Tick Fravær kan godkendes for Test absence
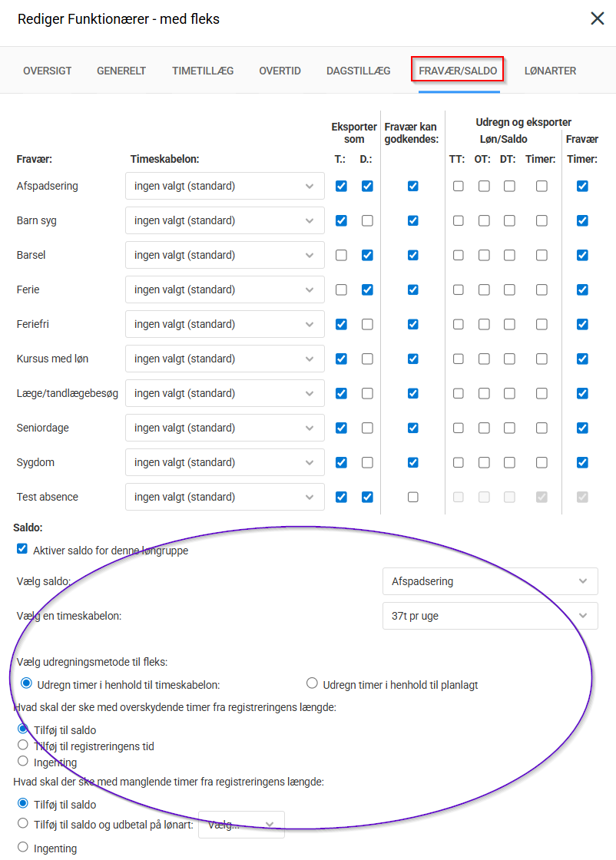This screenshot has height=860, width=616. point(413,497)
